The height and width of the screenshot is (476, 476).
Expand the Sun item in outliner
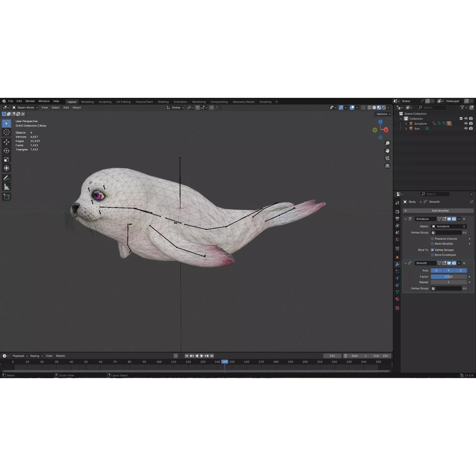406,129
